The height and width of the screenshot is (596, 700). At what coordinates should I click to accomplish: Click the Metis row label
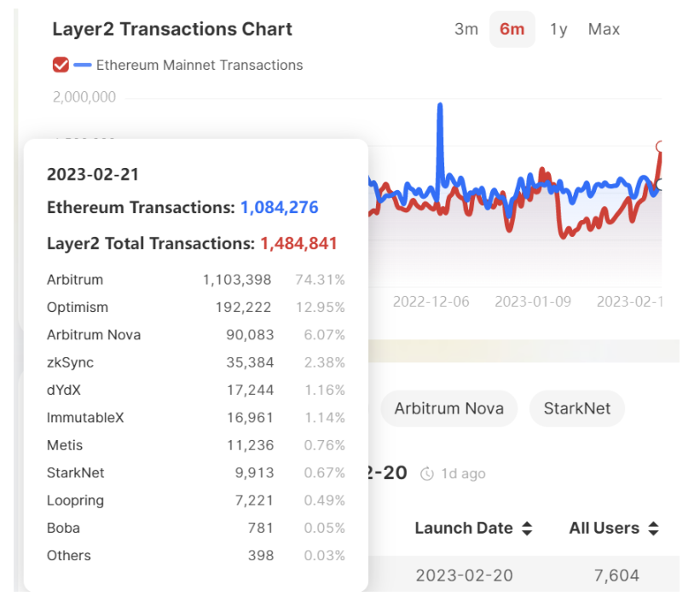pyautogui.click(x=65, y=446)
